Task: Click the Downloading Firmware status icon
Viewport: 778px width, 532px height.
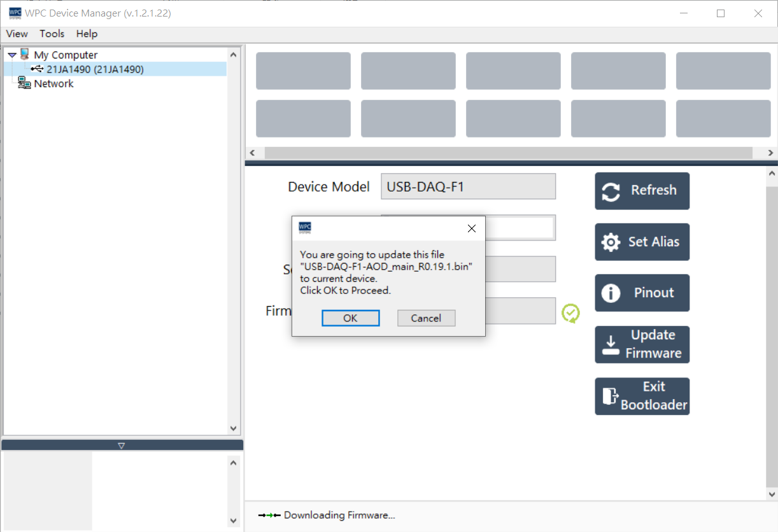Action: (x=267, y=515)
